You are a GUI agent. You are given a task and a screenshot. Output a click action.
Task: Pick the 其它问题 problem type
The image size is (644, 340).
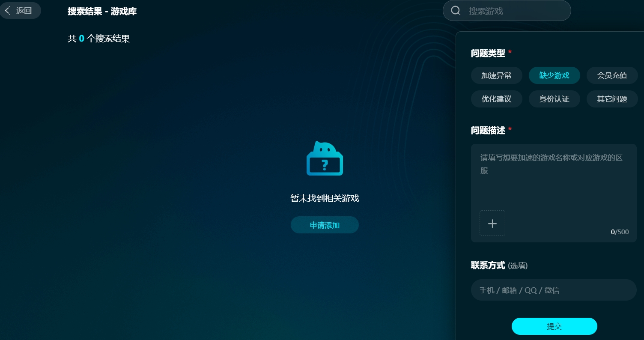(612, 99)
